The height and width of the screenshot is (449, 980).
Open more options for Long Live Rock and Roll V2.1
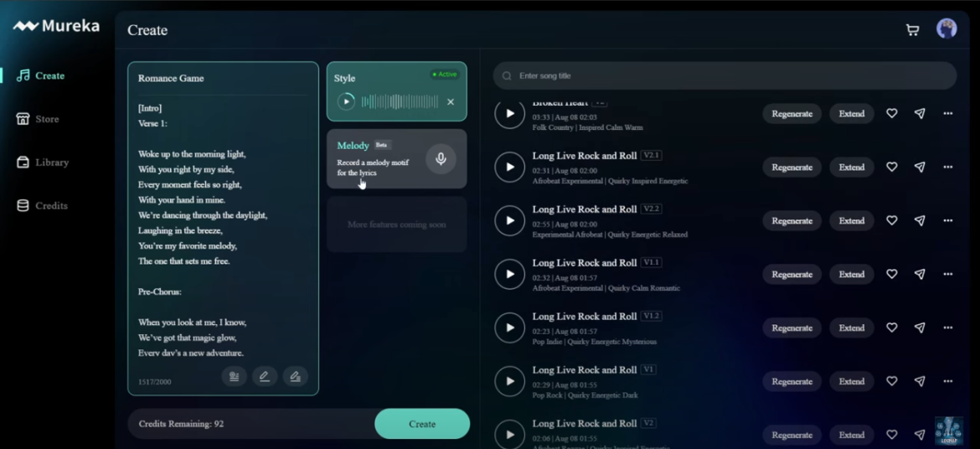pyautogui.click(x=947, y=168)
